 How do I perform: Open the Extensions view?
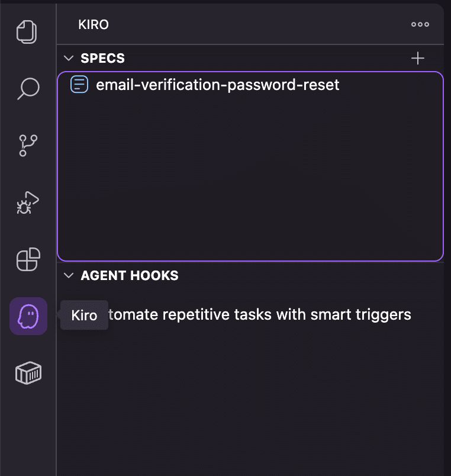(28, 259)
